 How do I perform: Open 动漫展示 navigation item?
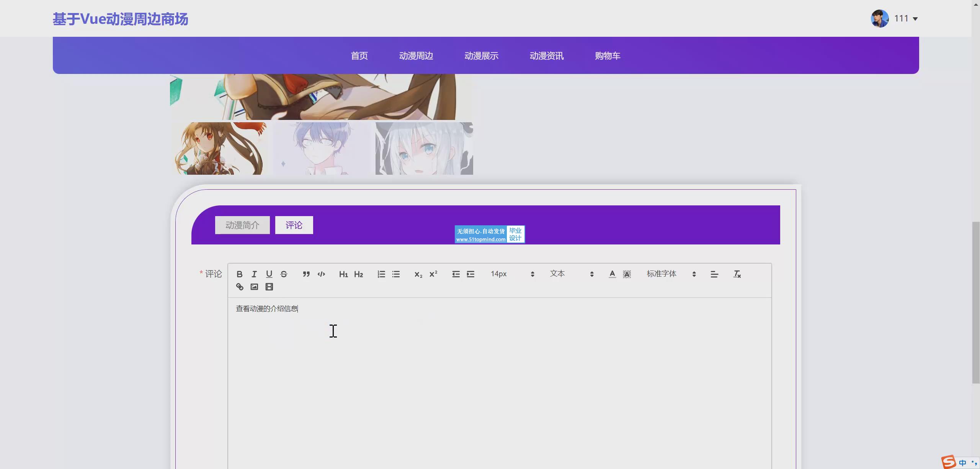tap(481, 56)
